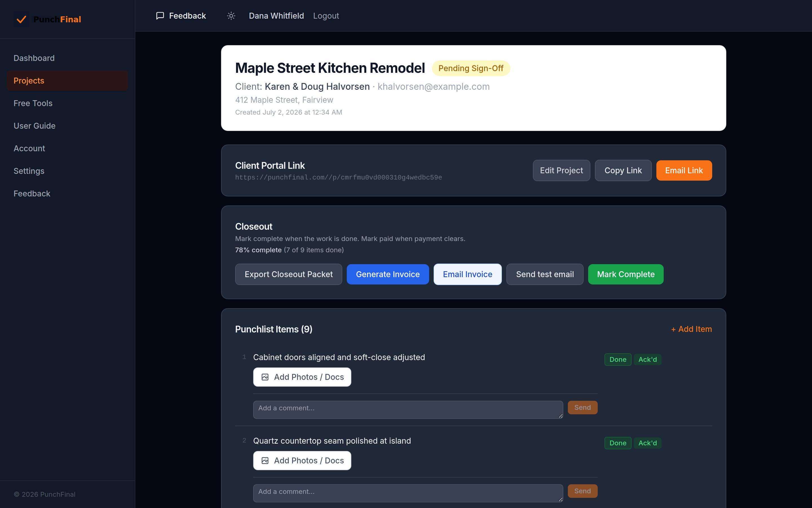Click 'Quartz countertop seam polished at island' text
The height and width of the screenshot is (508, 812).
point(332,441)
